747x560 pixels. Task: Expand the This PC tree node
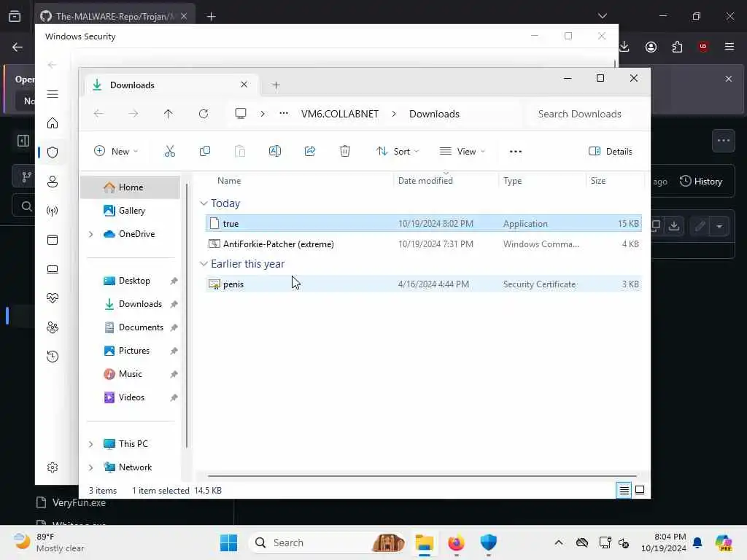pos(90,444)
